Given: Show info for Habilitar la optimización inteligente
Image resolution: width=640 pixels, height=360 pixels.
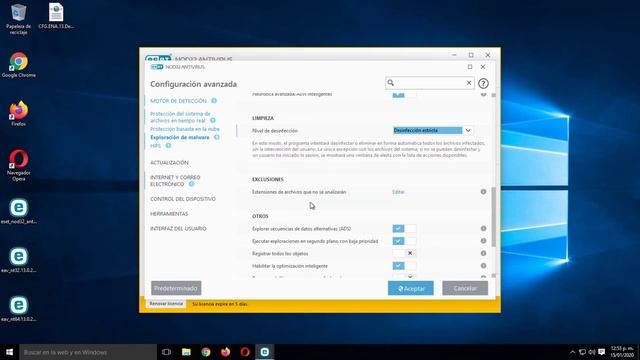Looking at the screenshot, I should tap(483, 266).
